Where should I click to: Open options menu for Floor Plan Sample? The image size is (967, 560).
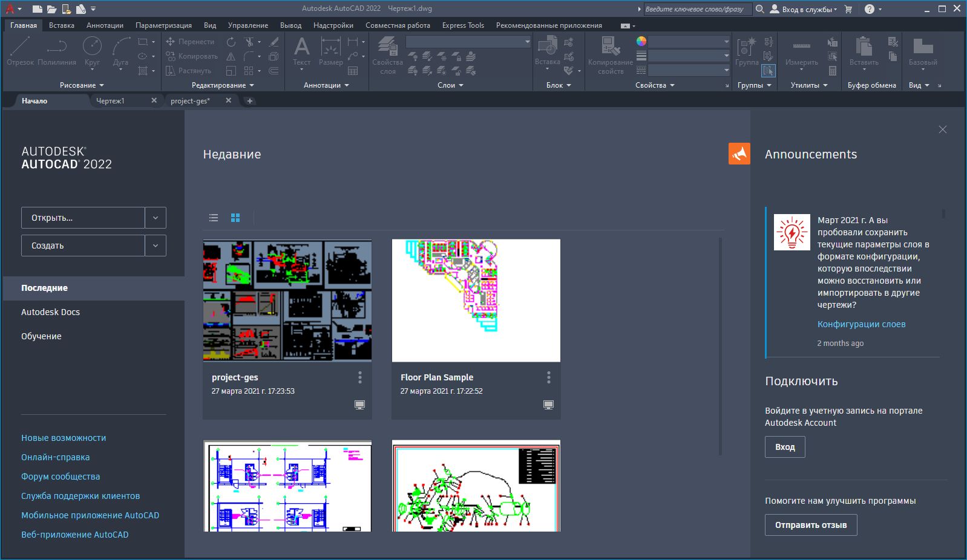549,377
